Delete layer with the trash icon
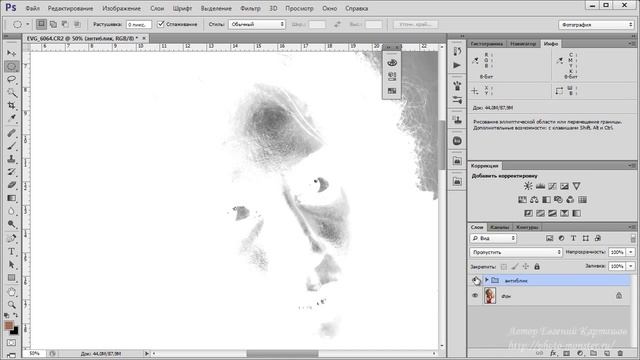Image resolution: width=640 pixels, height=360 pixels. (620, 353)
